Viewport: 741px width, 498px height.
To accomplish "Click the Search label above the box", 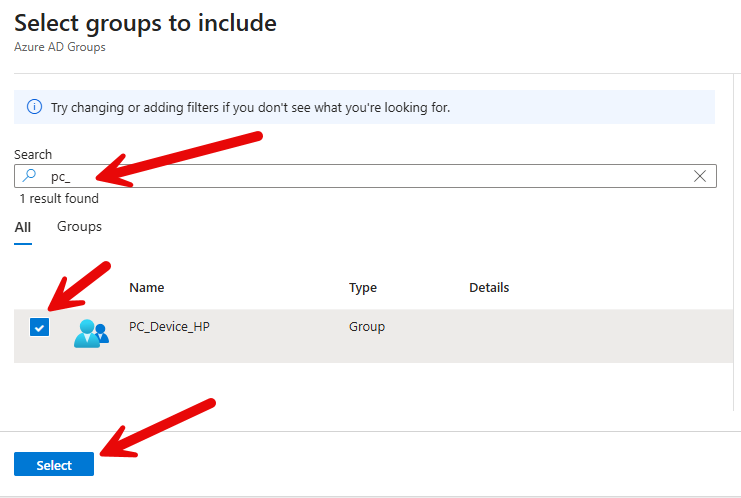I will pyautogui.click(x=33, y=155).
